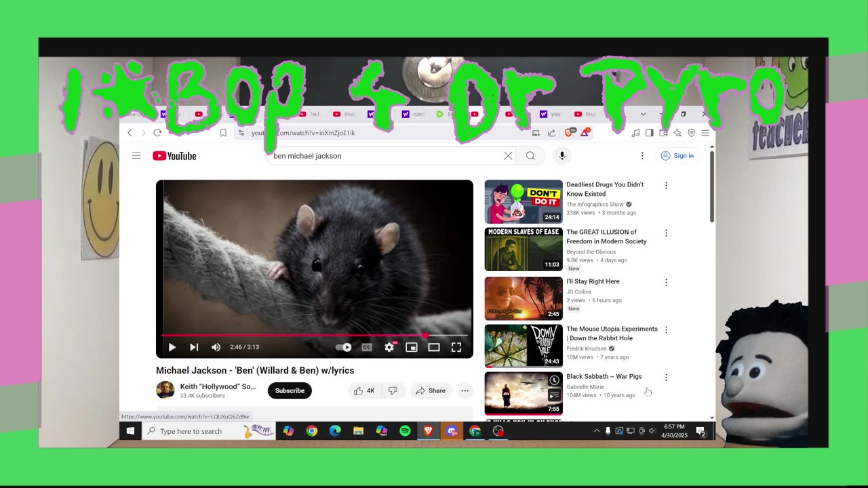This screenshot has width=868, height=488.
Task: Toggle the autoplay switch in the player
Action: click(344, 347)
